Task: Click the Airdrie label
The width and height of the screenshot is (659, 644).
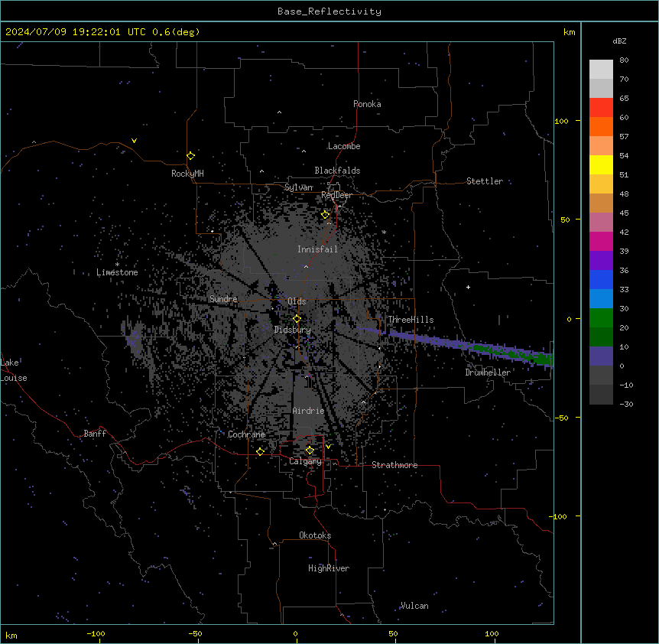Action: pos(308,411)
